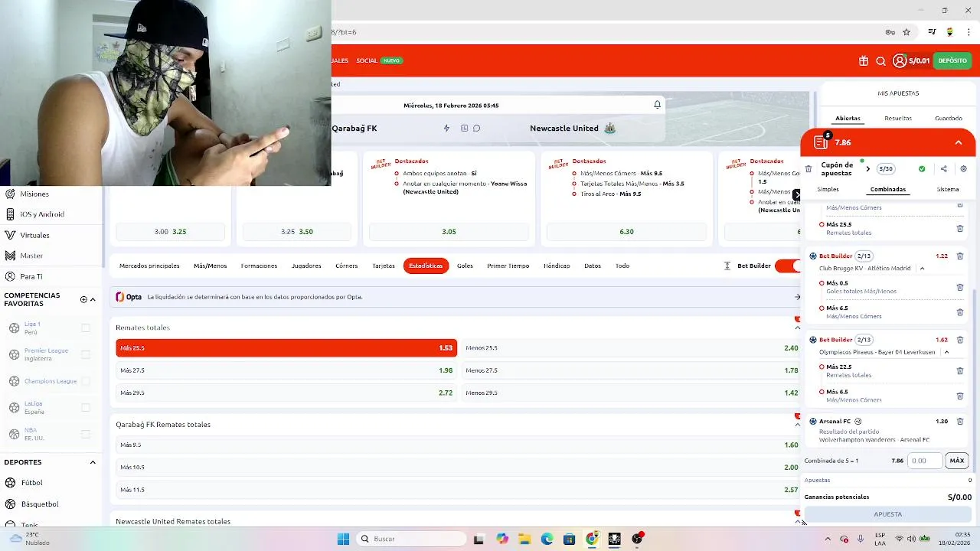Image resolution: width=980 pixels, height=551 pixels.
Task: Switch coupon to Simples tab
Action: click(828, 189)
